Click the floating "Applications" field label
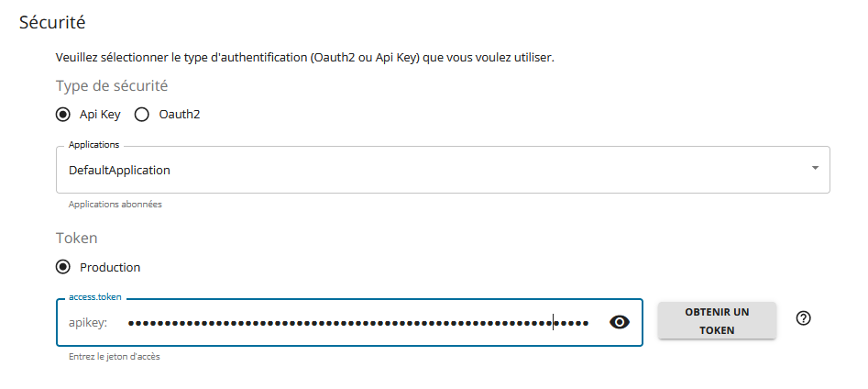Screen dimensions: 868x389 point(93,145)
